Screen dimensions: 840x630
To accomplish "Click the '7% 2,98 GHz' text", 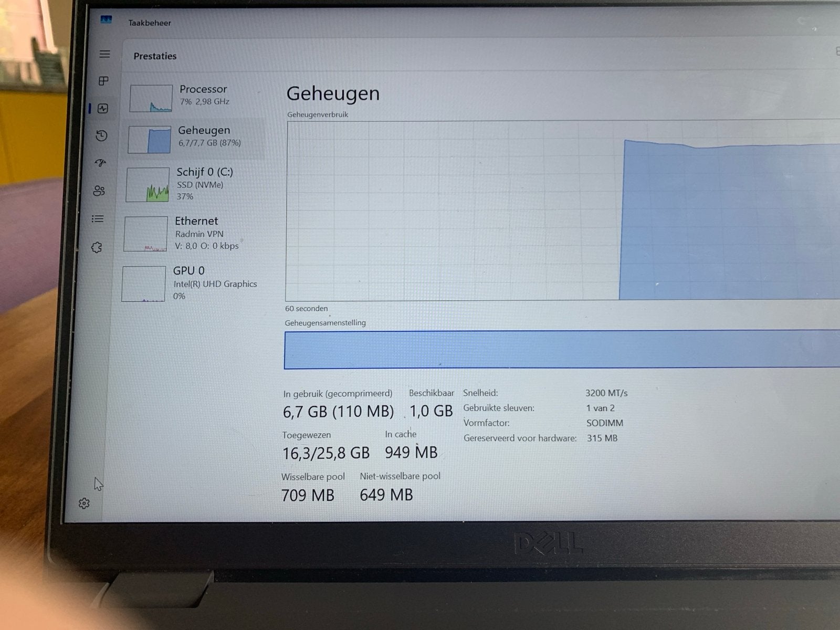I will (205, 101).
